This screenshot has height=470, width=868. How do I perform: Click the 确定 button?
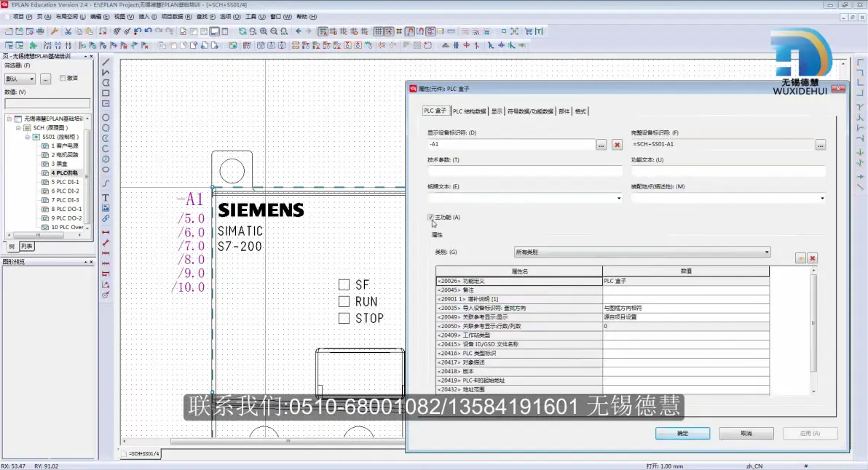pyautogui.click(x=682, y=434)
